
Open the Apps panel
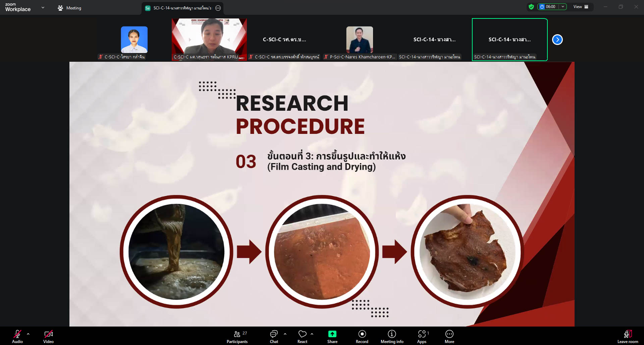[422, 337]
